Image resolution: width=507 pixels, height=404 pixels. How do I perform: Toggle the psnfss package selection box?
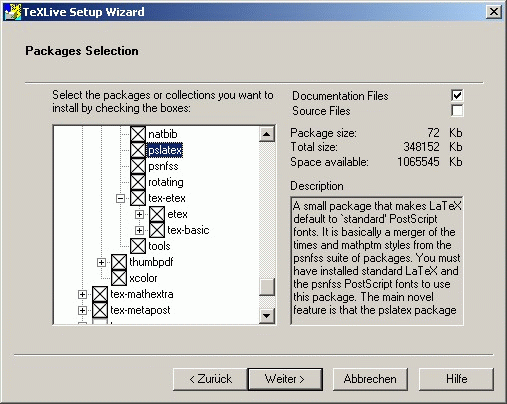pyautogui.click(x=138, y=166)
